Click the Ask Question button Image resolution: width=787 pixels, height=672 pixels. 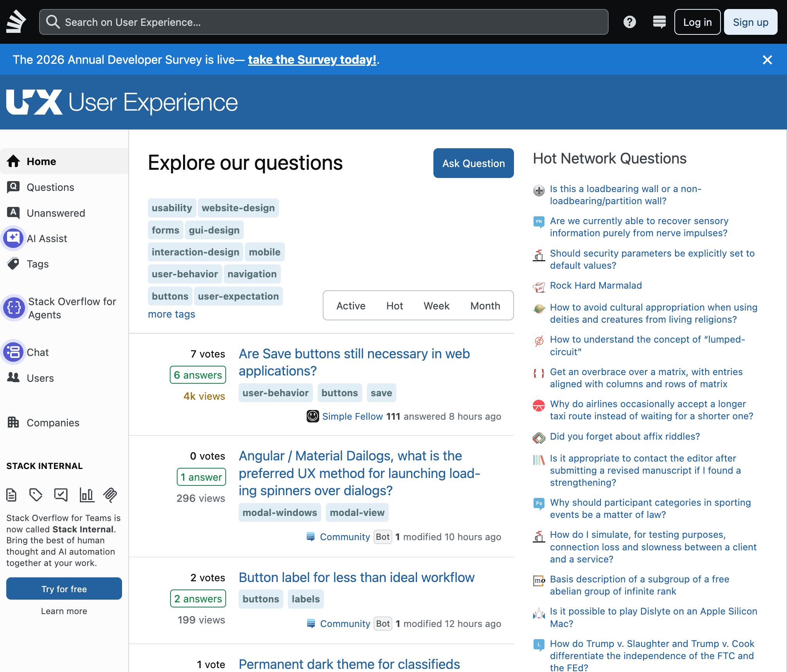473,163
